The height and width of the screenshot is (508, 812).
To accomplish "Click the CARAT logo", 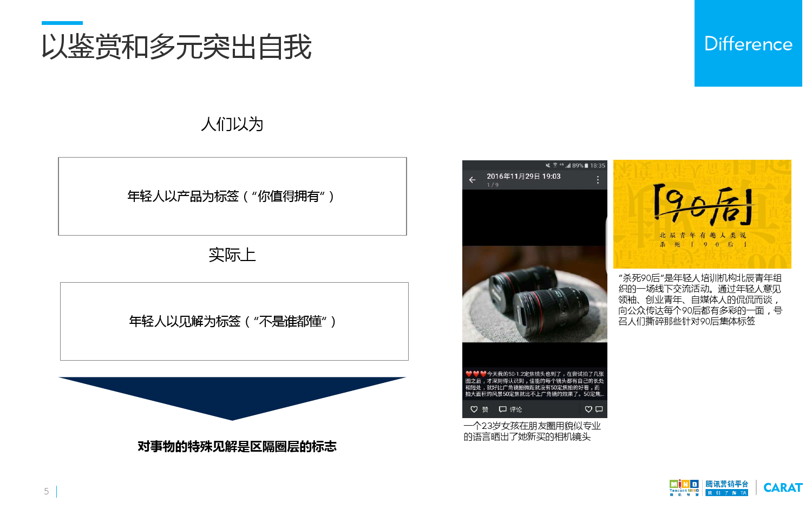I will 783,487.
